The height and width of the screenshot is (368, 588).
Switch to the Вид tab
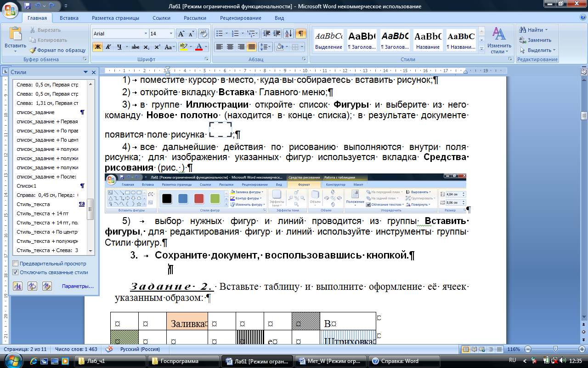[279, 18]
